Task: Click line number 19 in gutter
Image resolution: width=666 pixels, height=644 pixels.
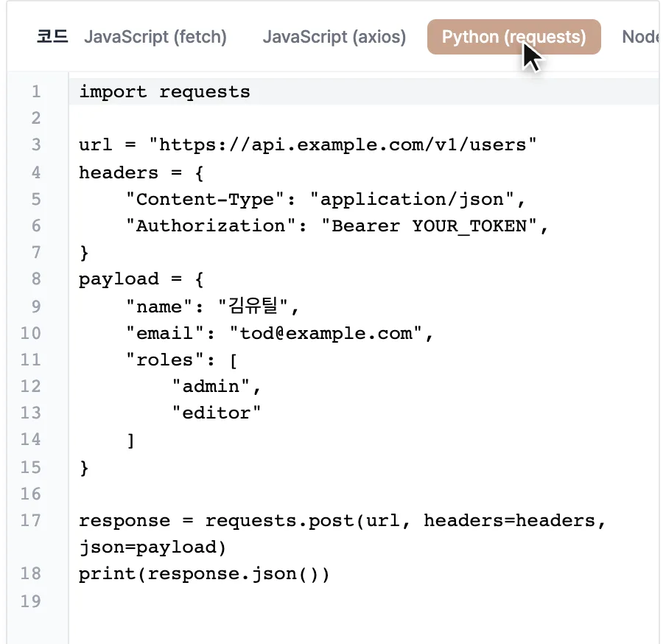Action: (31, 601)
